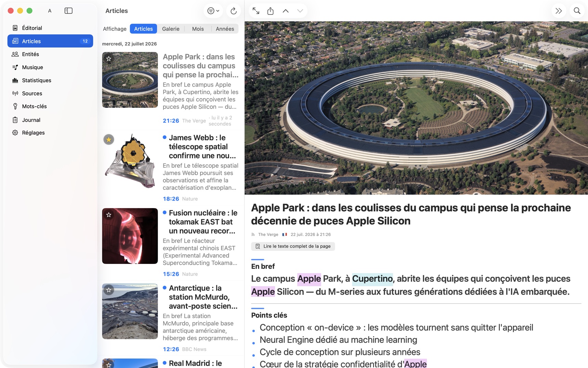Switch to the Galerie tab
The width and height of the screenshot is (588, 368).
171,29
